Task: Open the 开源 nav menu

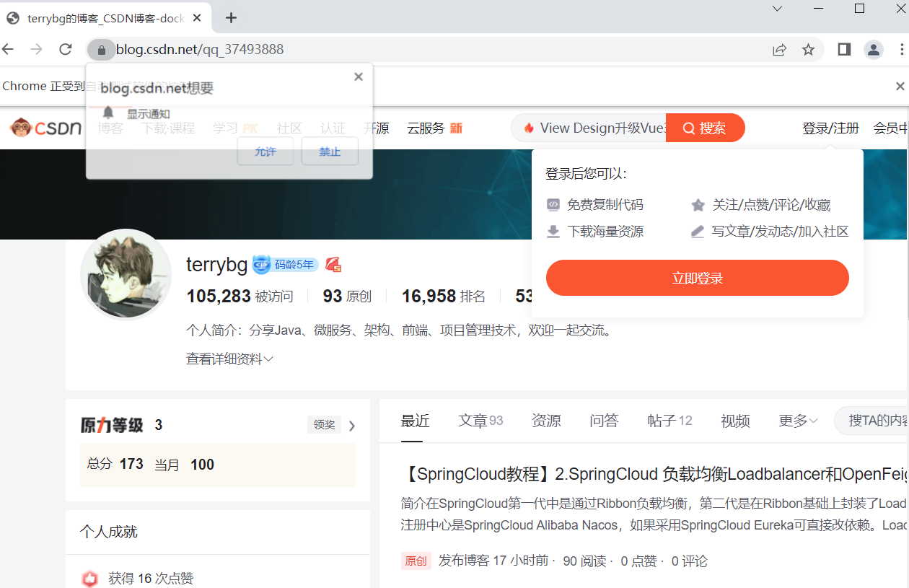Action: (376, 128)
